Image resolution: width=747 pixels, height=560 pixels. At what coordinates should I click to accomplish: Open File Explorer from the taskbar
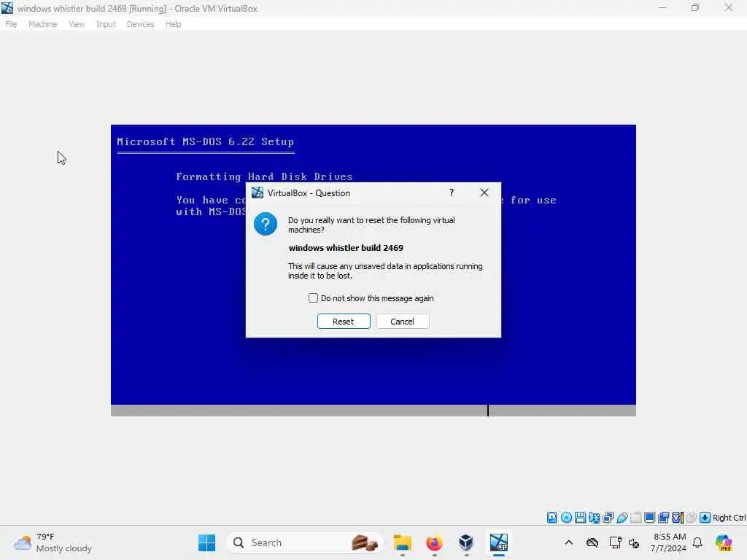click(403, 542)
